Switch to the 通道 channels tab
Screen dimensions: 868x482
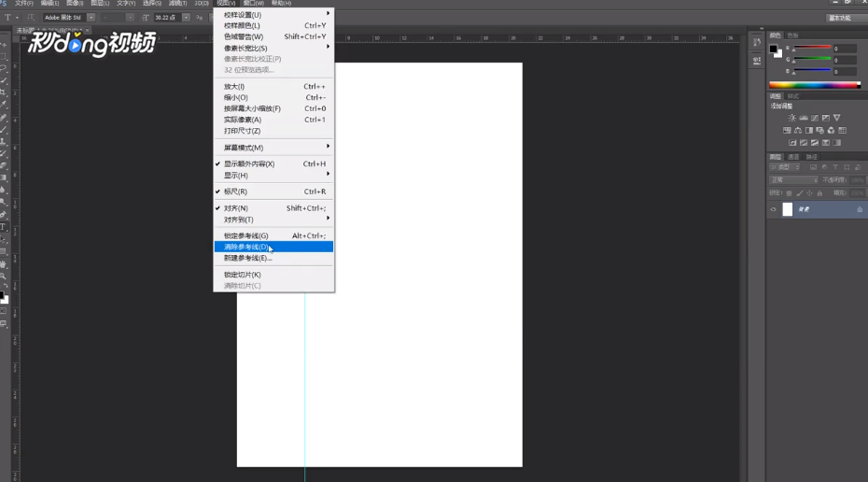793,157
